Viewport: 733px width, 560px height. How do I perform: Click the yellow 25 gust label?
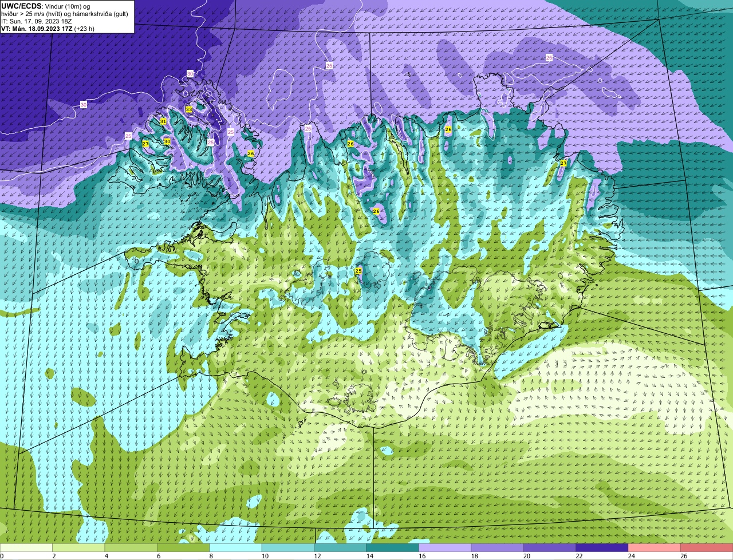358,271
